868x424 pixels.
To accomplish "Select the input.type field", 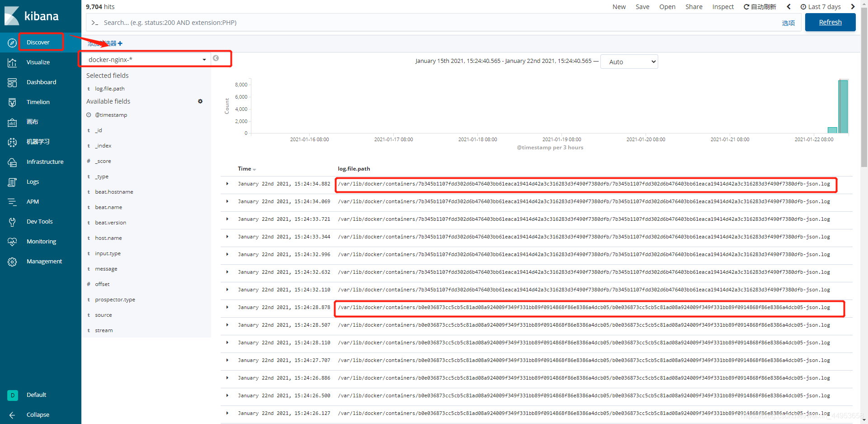I will pyautogui.click(x=108, y=253).
